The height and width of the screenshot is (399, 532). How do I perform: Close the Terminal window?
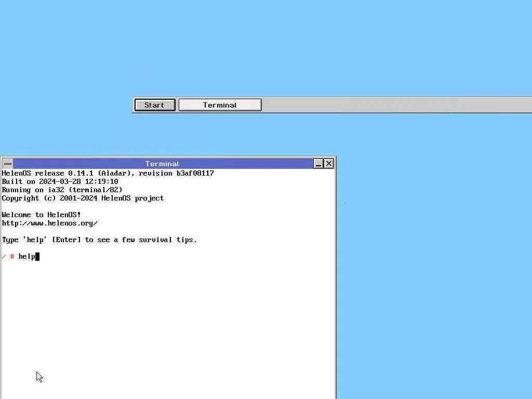(x=329, y=164)
